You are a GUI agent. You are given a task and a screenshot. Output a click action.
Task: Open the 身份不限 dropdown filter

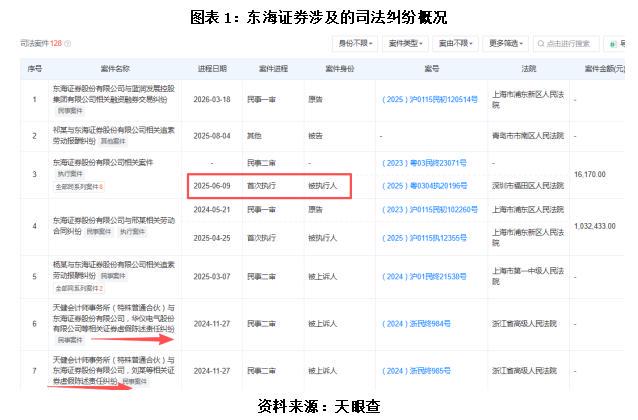pyautogui.click(x=355, y=44)
